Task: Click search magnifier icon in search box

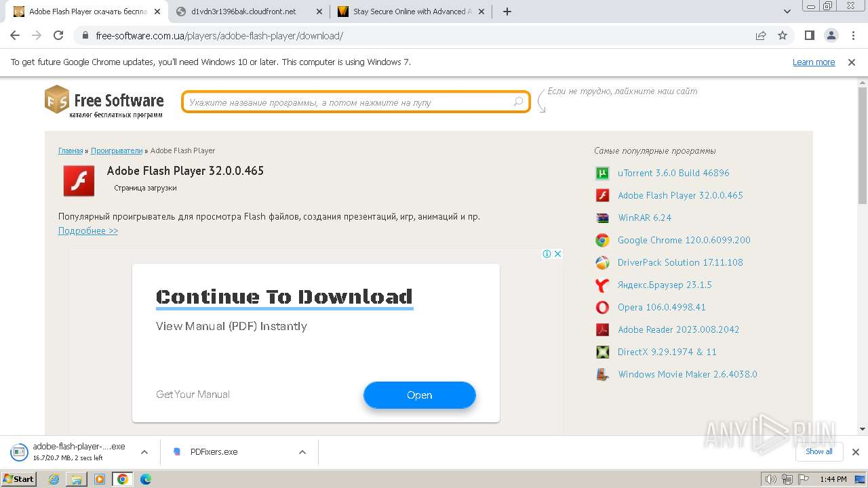Action: (519, 102)
